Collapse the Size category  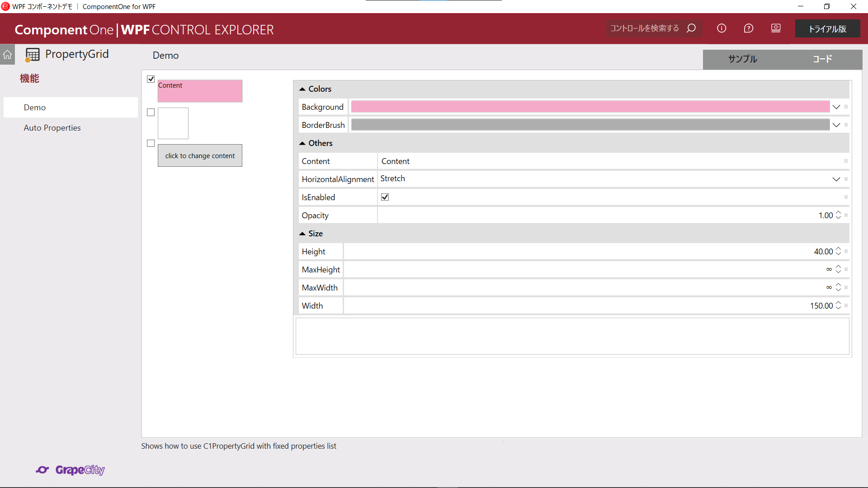pos(302,234)
